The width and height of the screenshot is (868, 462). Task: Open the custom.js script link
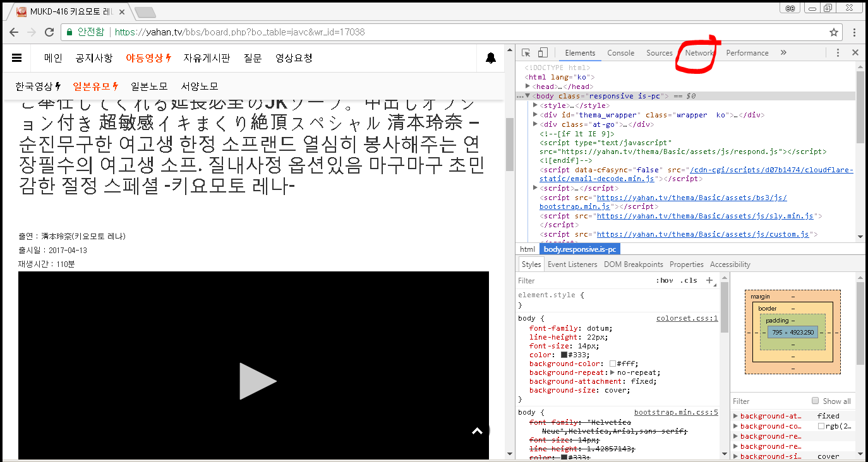tap(702, 234)
